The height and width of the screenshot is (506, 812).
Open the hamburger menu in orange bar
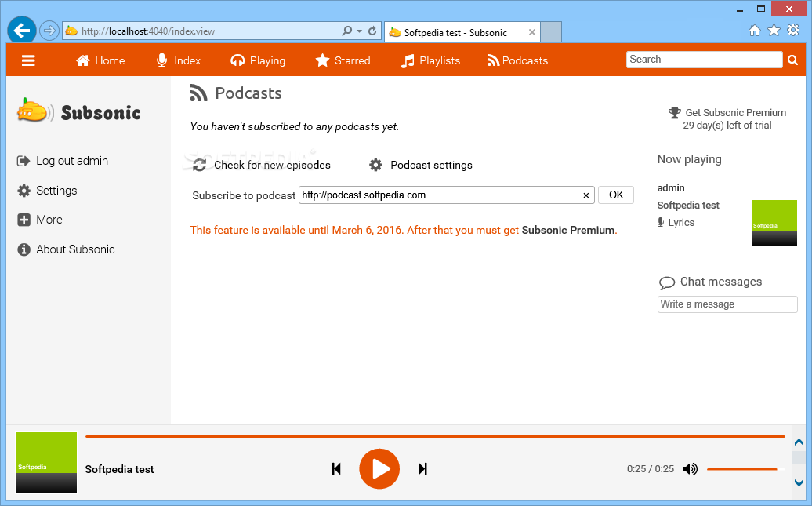(x=28, y=60)
